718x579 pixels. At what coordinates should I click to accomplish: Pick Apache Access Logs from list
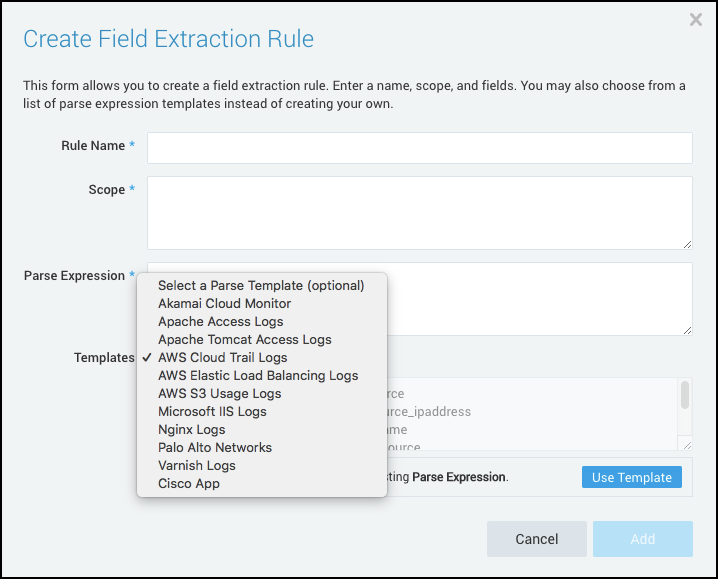221,322
